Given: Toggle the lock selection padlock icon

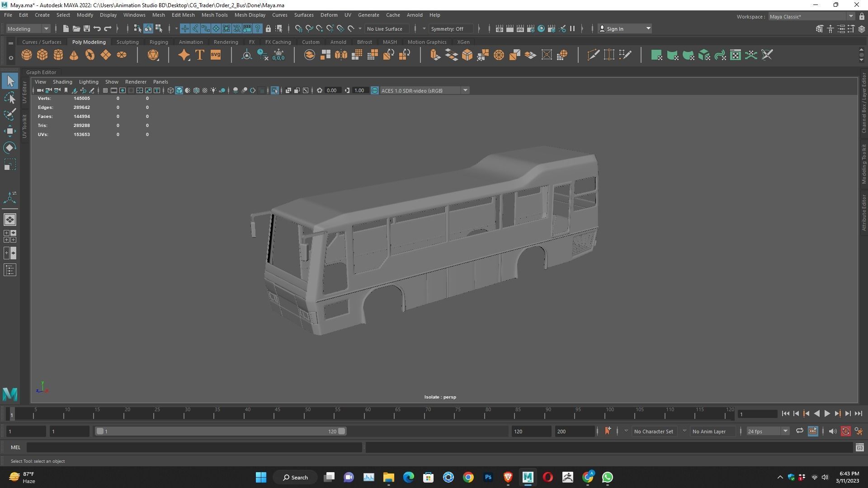Looking at the screenshot, I should pos(268,28).
